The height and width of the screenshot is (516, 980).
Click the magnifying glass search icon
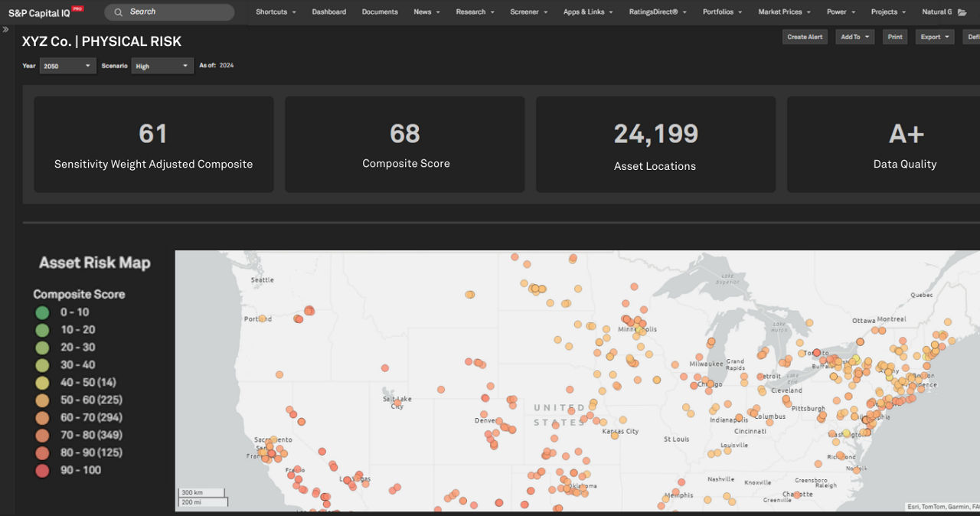point(119,12)
